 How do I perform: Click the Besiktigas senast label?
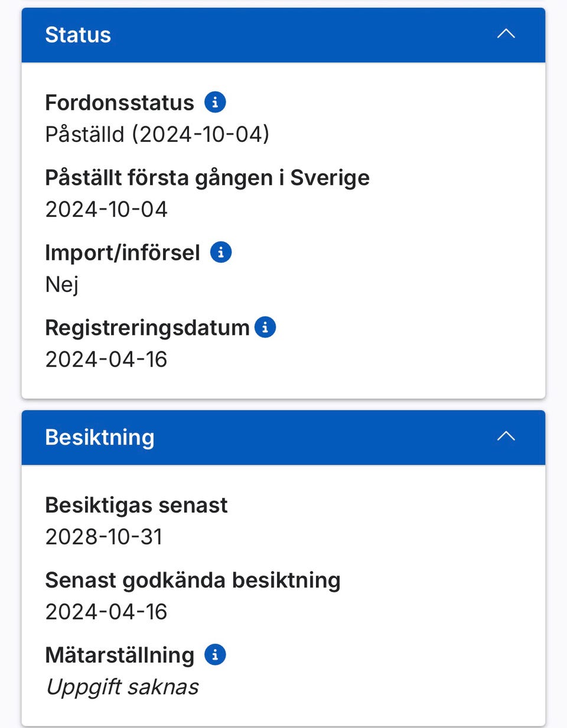(136, 505)
